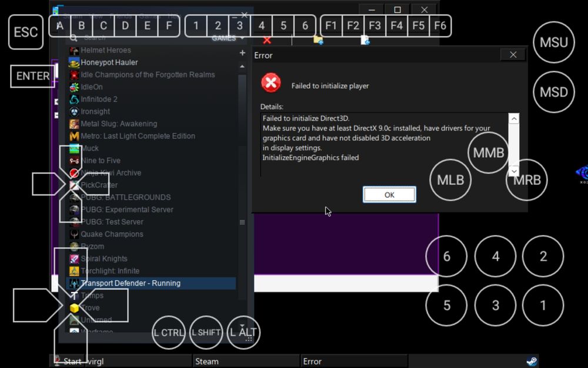Tap the F4 overlay key
The width and height of the screenshot is (588, 368).
pos(396,25)
